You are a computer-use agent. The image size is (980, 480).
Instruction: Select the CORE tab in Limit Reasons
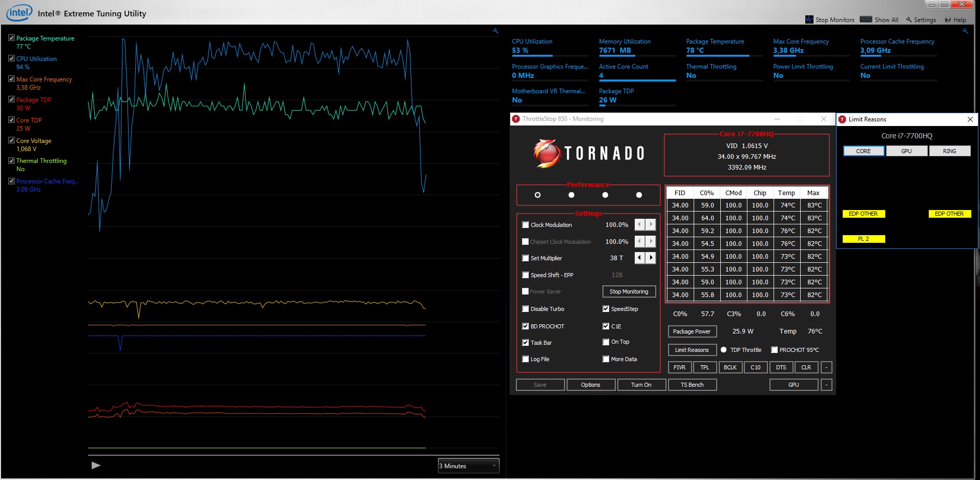[x=864, y=151]
